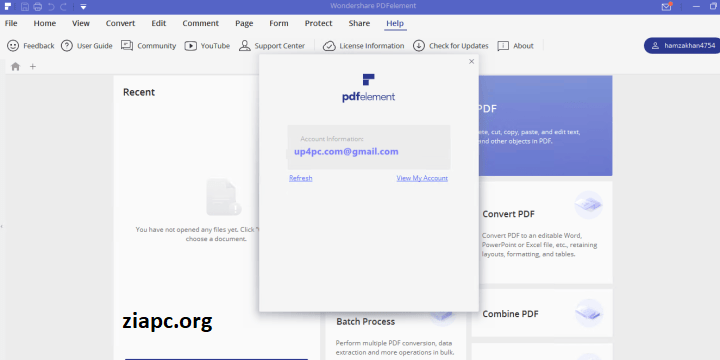Open the File menu
720x360 pixels.
pos(11,23)
